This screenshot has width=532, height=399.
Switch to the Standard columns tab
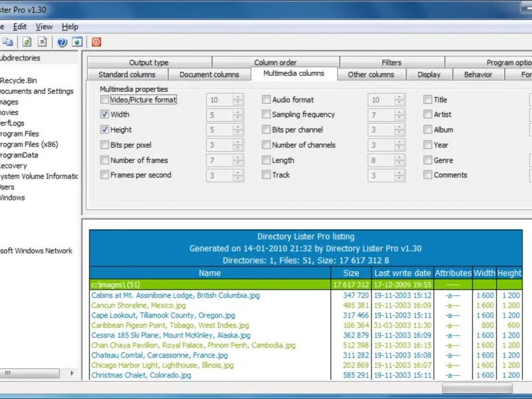pyautogui.click(x=127, y=74)
